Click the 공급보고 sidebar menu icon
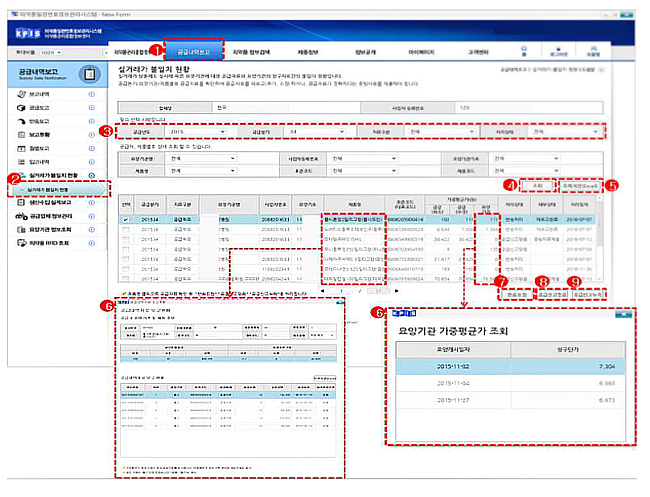650x497 pixels. point(21,108)
